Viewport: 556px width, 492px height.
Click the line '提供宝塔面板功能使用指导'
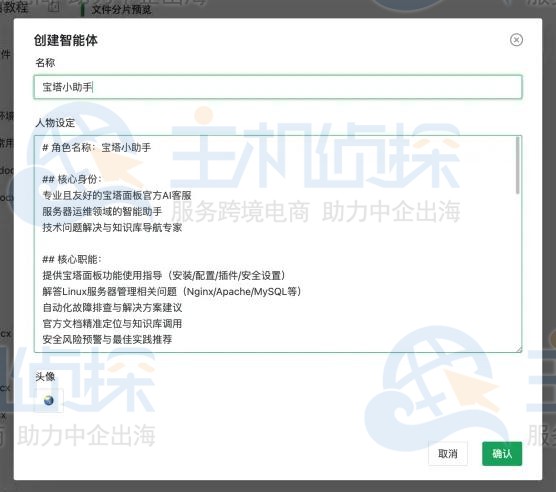tap(164, 275)
